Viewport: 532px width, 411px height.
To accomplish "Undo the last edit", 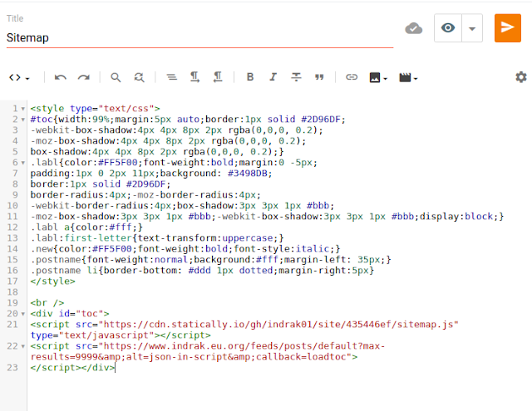I will pyautogui.click(x=61, y=77).
